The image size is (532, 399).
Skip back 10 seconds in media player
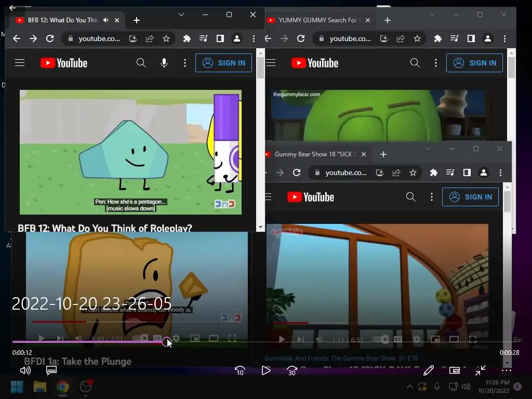tap(240, 371)
